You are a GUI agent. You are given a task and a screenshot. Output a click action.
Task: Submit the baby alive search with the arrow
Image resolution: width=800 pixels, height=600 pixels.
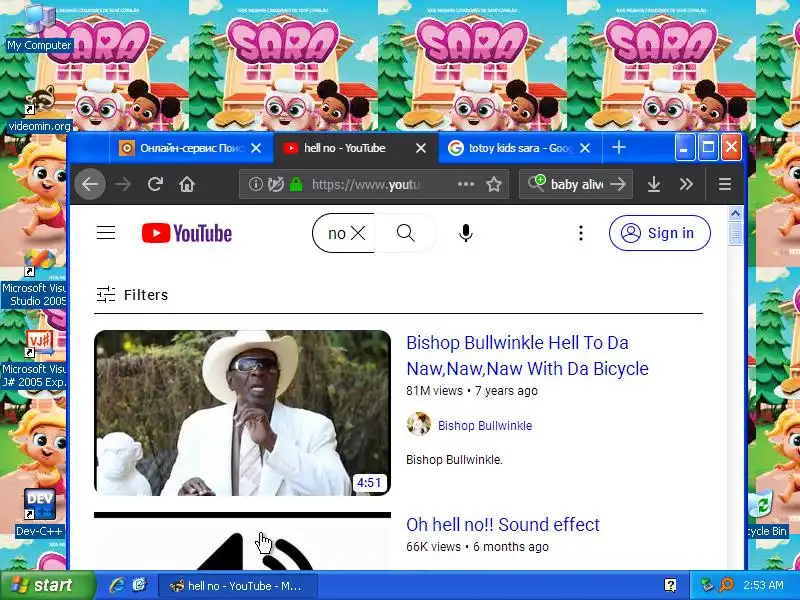click(x=618, y=184)
